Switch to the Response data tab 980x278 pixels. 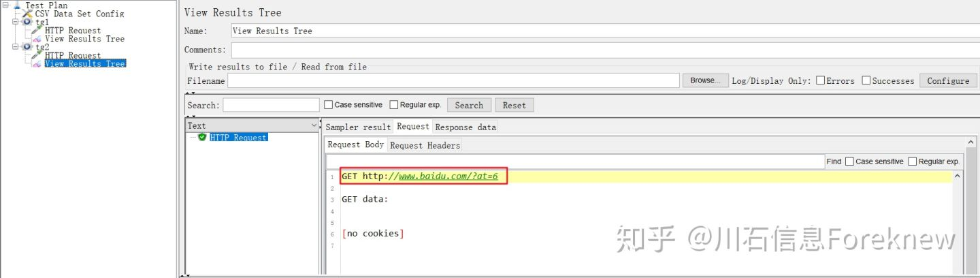[465, 127]
